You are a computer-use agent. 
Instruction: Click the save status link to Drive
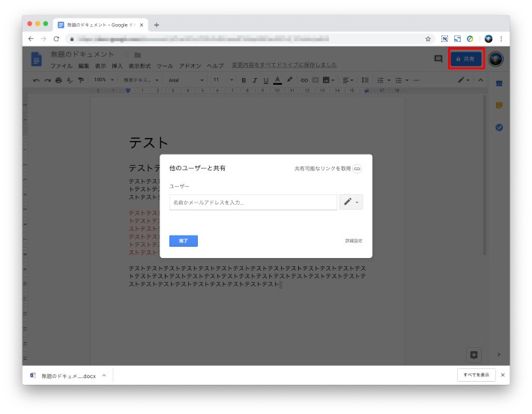(x=284, y=64)
